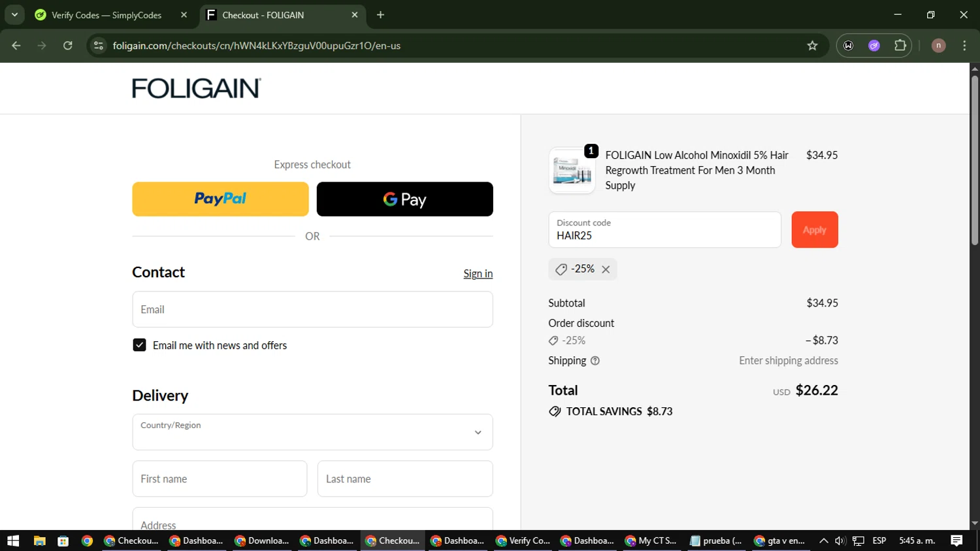
Task: Switch to Verify Co... taskbar window
Action: click(x=523, y=541)
